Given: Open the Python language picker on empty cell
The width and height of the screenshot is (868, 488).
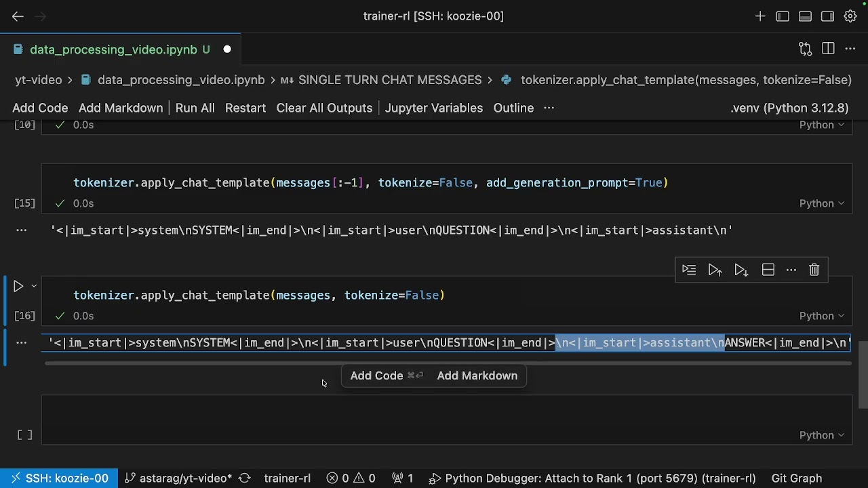Looking at the screenshot, I should (x=821, y=435).
